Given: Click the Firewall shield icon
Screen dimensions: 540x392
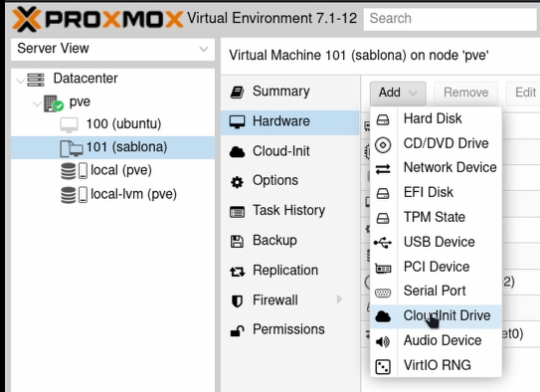Looking at the screenshot, I should pyautogui.click(x=237, y=301).
